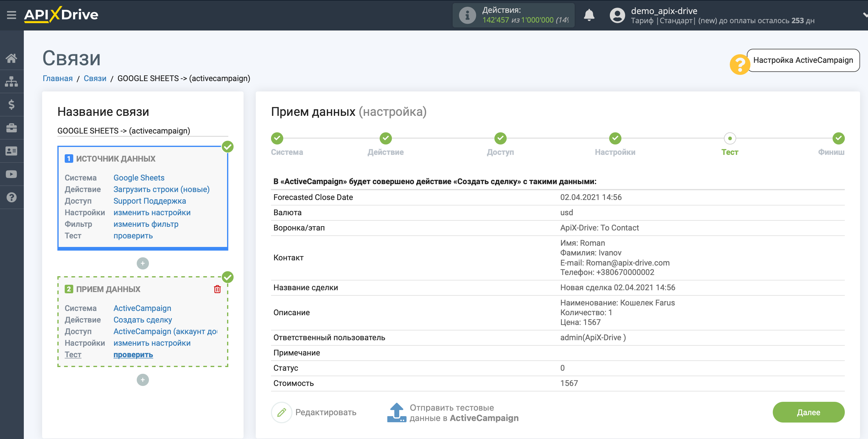Screen dimensions: 868x439
Task: Delete the ПРИЕМ ДАННЫХ block
Action: coord(217,289)
